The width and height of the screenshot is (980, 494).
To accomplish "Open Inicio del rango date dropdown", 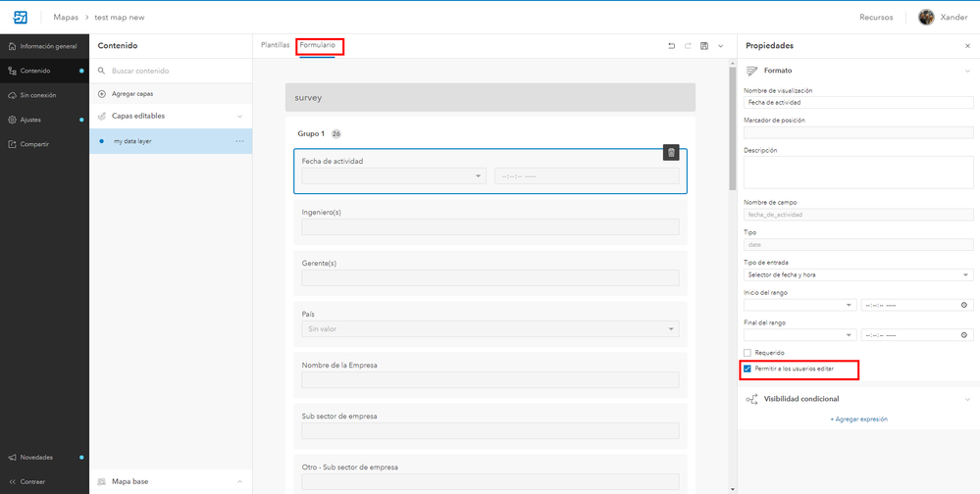I will pyautogui.click(x=800, y=306).
